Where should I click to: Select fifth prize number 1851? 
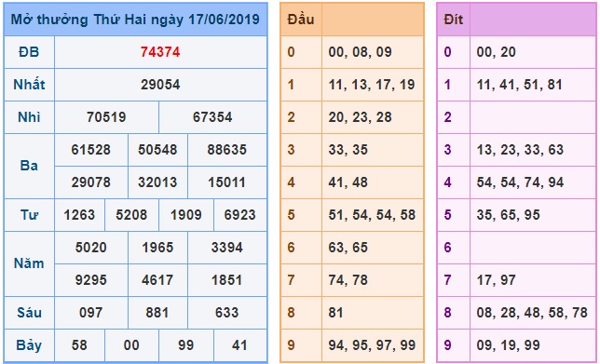(227, 280)
